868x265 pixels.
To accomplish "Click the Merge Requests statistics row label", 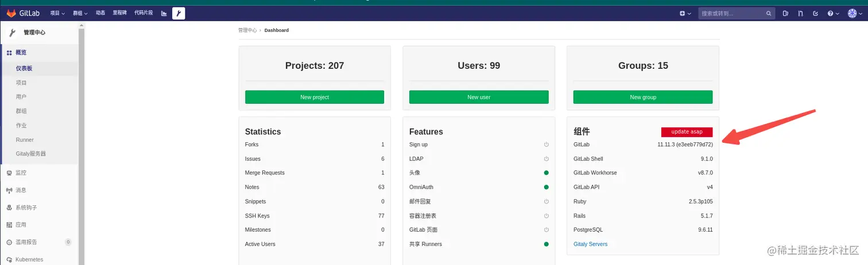I will [265, 173].
